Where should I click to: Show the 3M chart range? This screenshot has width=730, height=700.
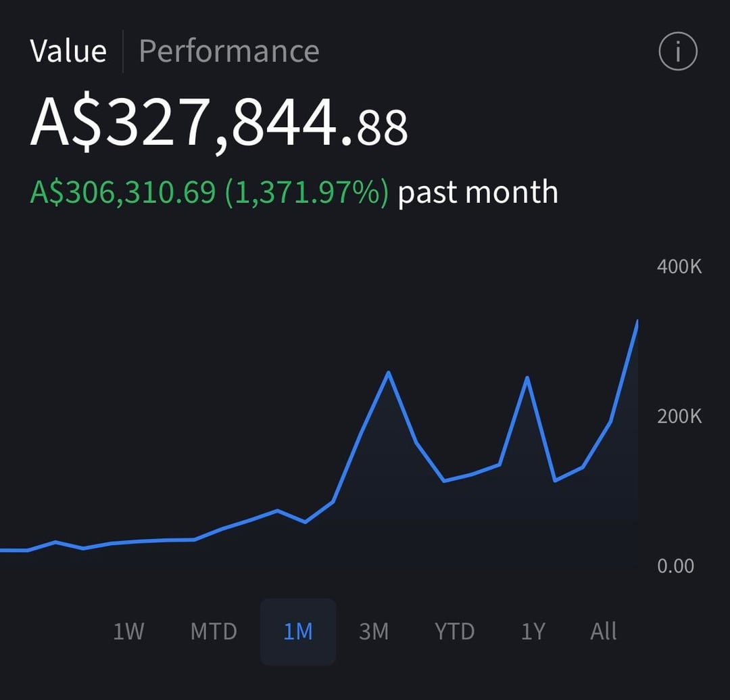click(x=374, y=632)
